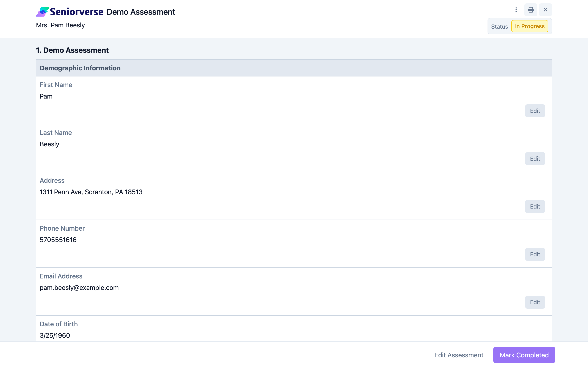
Task: Click the 'Demo Assessment' title in header
Action: pos(141,12)
